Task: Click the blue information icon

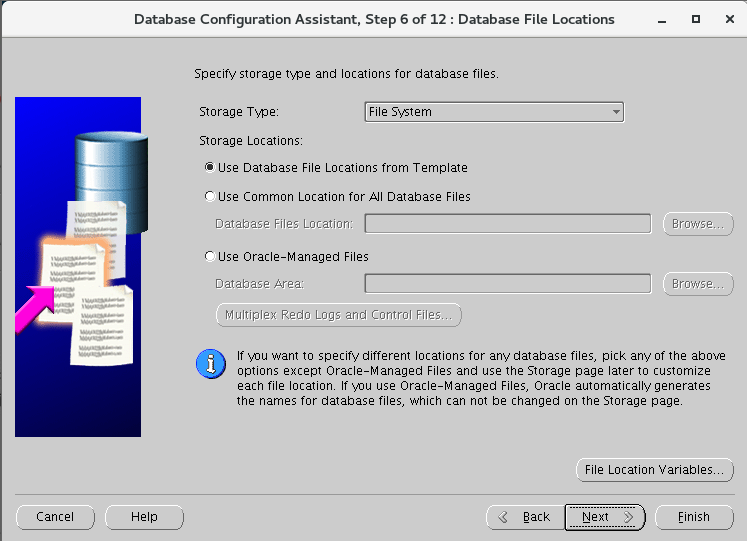Action: coord(211,364)
